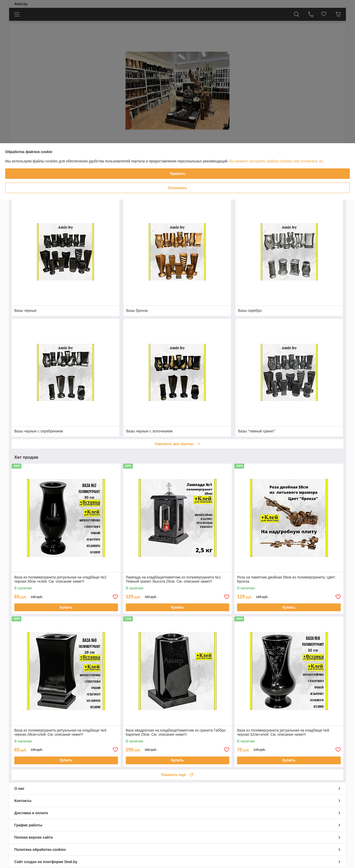Buy the Ваза №9 28см product
This screenshot has height=868, width=355.
(x=66, y=760)
